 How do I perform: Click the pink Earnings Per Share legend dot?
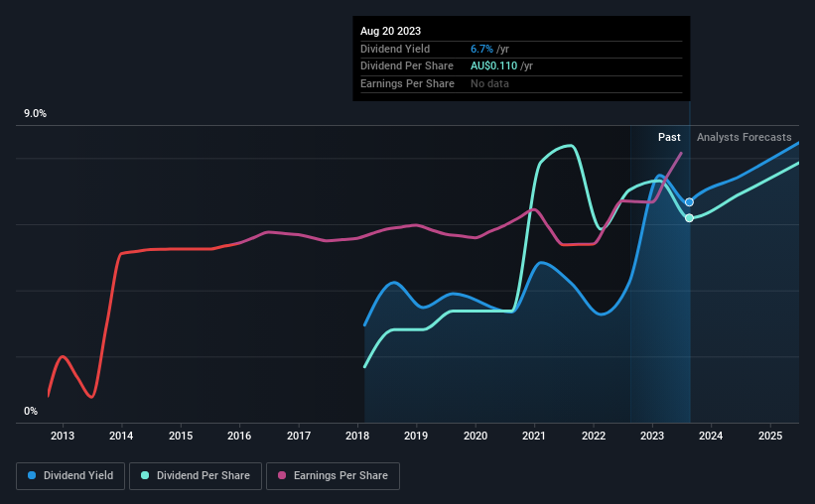(282, 475)
